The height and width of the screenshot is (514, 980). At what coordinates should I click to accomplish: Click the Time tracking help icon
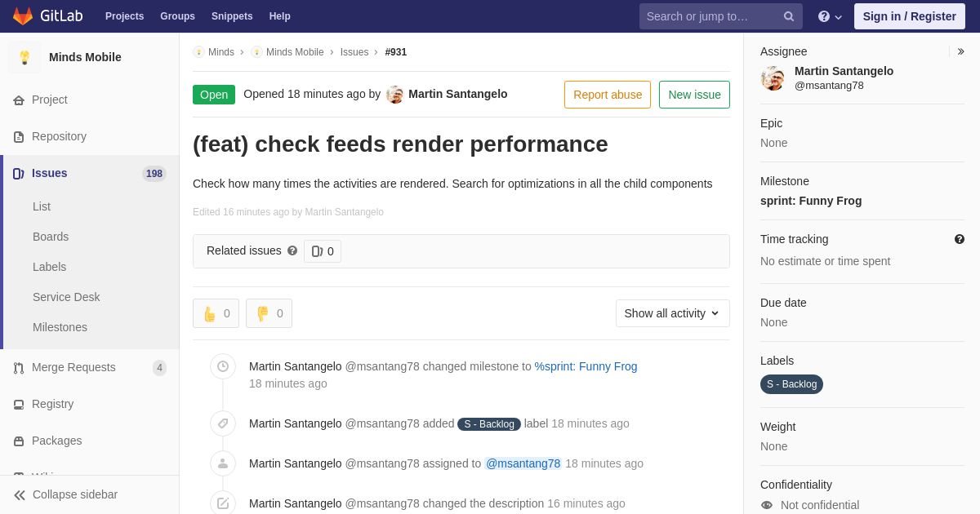pos(960,239)
